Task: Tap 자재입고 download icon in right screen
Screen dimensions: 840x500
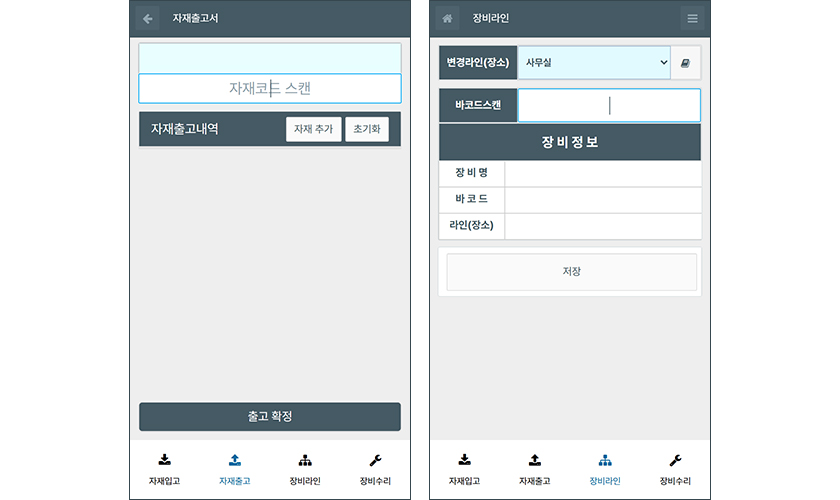Action: (x=465, y=461)
